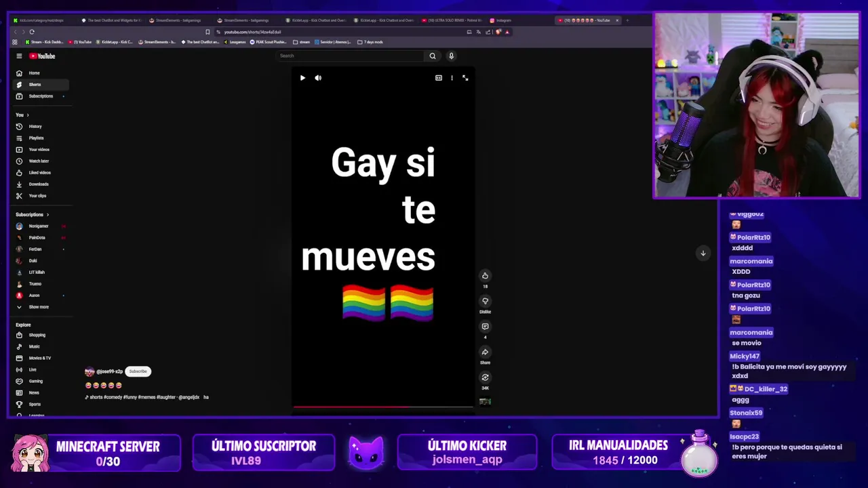868x488 pixels.
Task: Open the 7 days mods bookmark folder
Action: [x=370, y=42]
